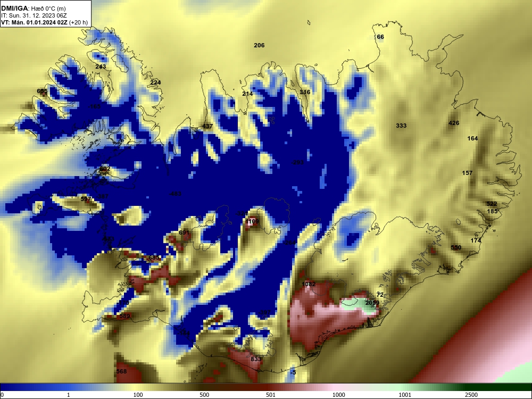
Task: Click the map value 522
Action: coord(492,204)
